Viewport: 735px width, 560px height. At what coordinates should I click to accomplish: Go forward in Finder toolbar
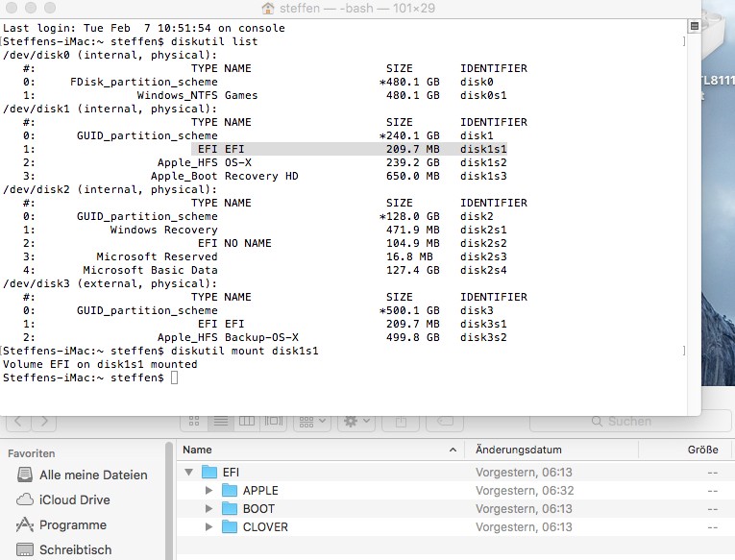click(44, 422)
